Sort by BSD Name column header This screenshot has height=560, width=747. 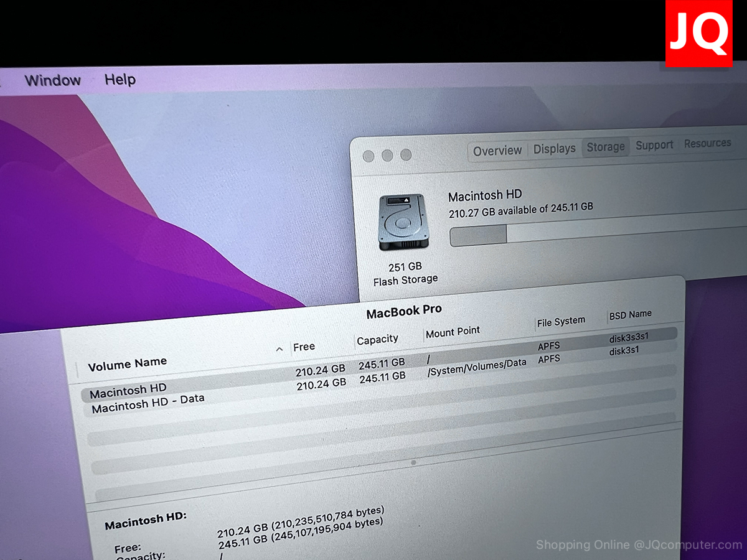(631, 315)
